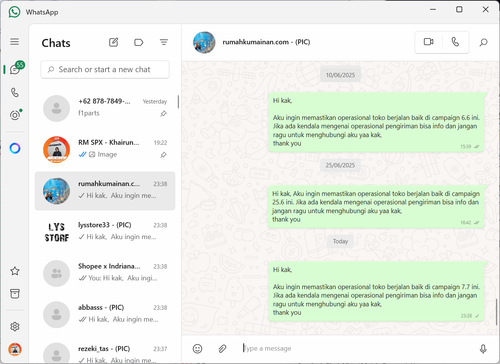Image resolution: width=500 pixels, height=364 pixels.
Task: Open Settings gear in sidebar
Action: (15, 326)
